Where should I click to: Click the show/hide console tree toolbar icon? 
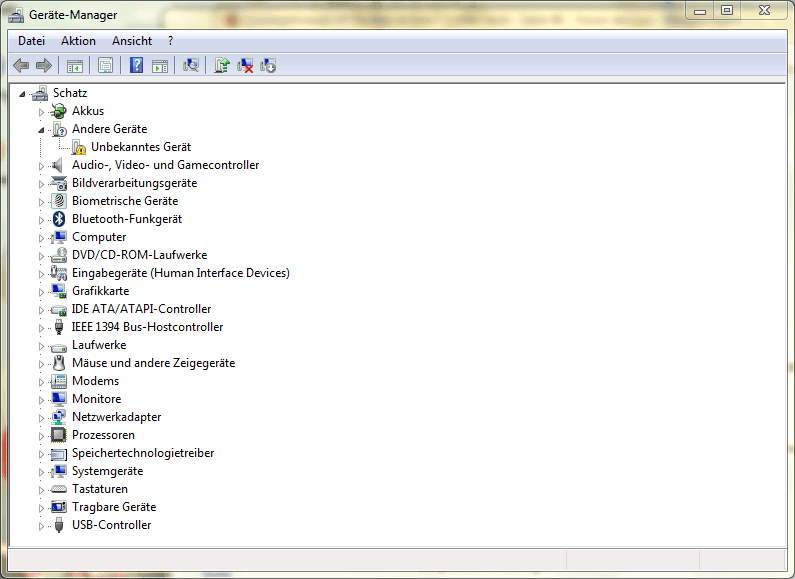75,65
